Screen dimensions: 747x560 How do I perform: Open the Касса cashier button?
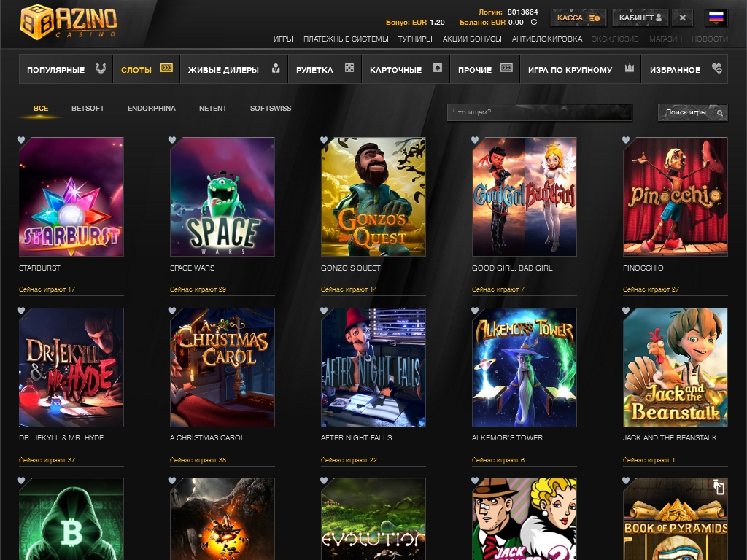tap(578, 17)
